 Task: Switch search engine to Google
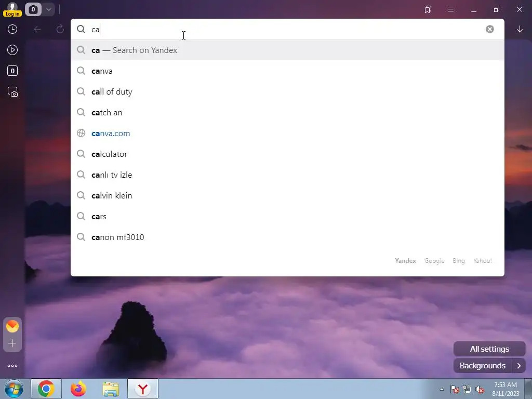click(434, 261)
